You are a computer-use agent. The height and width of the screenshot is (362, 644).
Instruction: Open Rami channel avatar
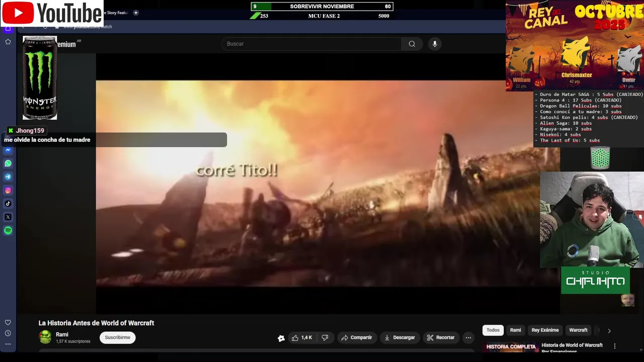coord(45,337)
